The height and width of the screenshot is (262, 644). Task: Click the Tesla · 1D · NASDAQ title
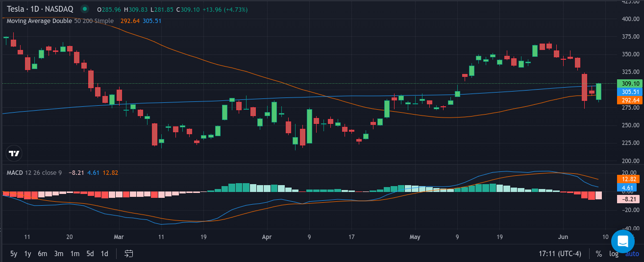coord(40,9)
